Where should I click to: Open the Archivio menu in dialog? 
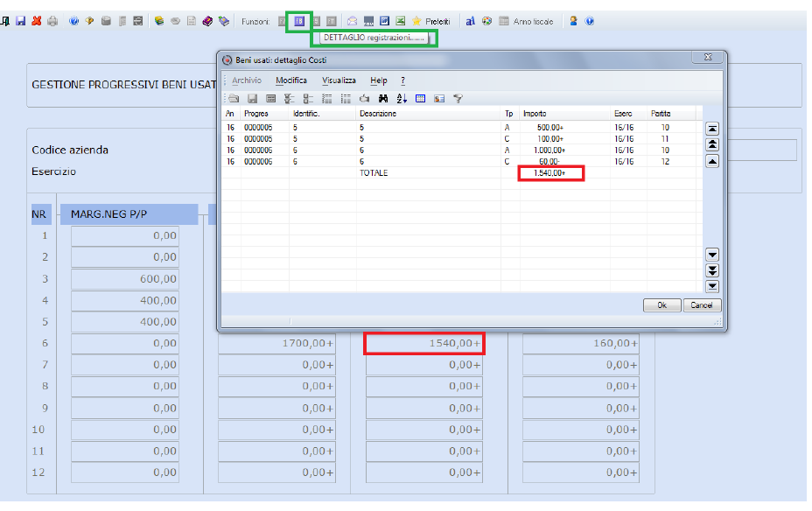(247, 80)
